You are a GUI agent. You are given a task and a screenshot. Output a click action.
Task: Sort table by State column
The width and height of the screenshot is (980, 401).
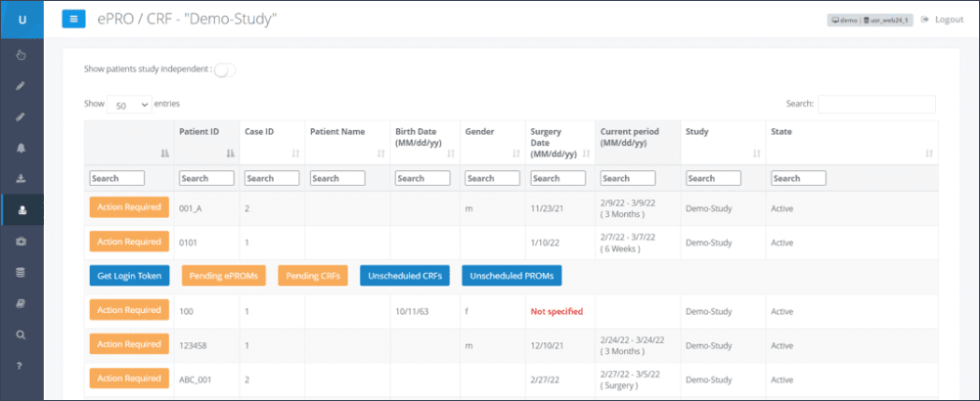tap(849, 142)
